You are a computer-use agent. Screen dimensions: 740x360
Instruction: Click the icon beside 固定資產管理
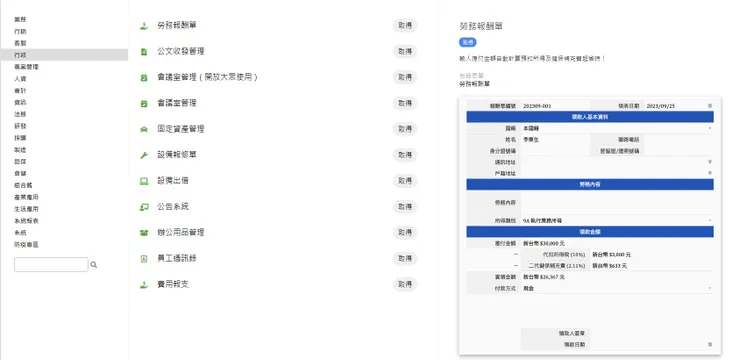point(144,129)
